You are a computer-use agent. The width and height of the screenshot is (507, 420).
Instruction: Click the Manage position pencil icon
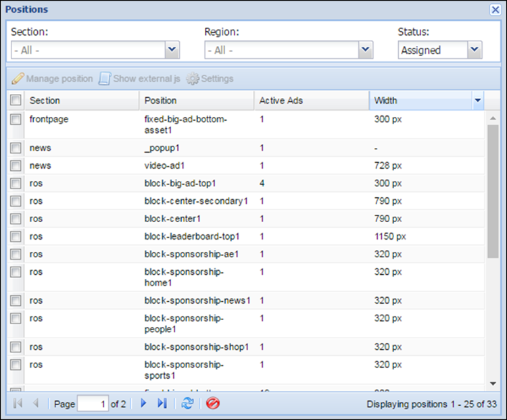click(18, 78)
